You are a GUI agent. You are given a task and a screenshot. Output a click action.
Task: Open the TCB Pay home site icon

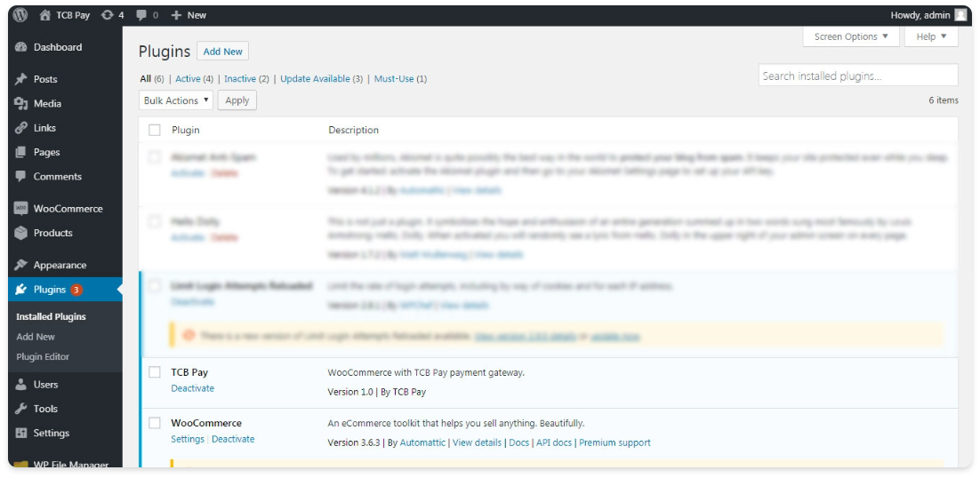[45, 15]
